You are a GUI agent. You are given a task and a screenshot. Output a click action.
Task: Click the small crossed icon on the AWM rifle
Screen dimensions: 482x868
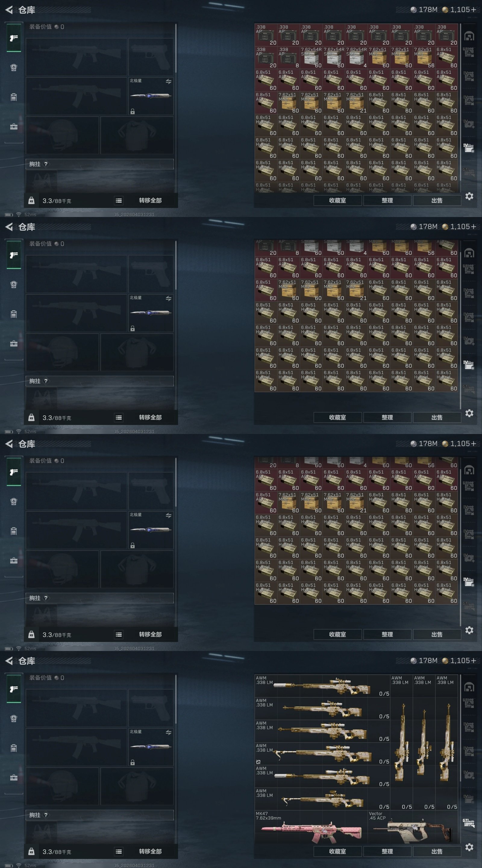(x=258, y=762)
